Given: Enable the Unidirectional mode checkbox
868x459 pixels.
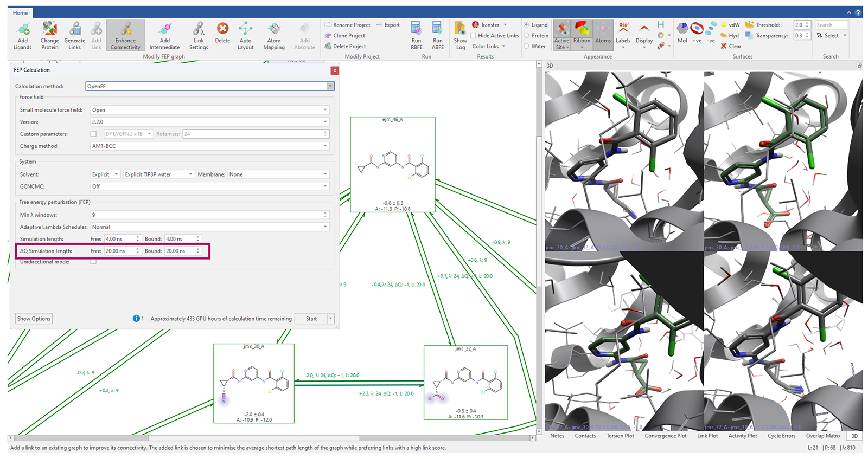Looking at the screenshot, I should [x=93, y=262].
